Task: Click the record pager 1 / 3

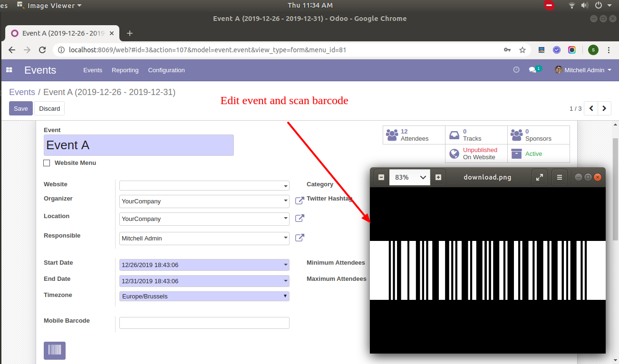Action: [x=575, y=108]
